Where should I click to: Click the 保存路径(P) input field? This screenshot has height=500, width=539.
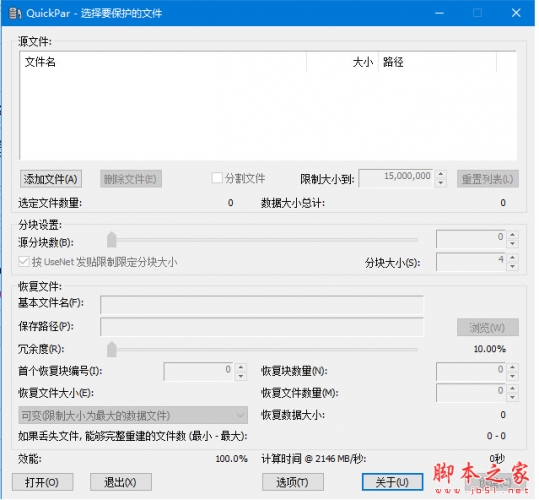point(262,327)
